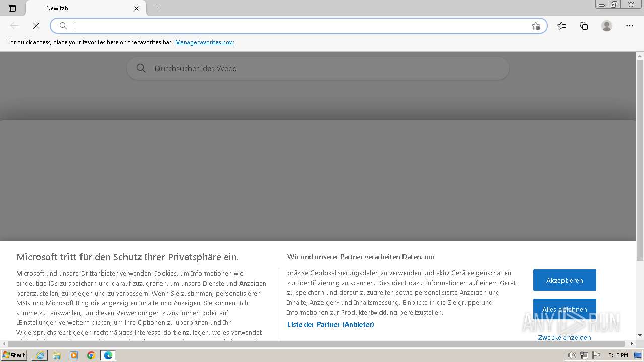Screen dimensions: 644x362
Task: Click the horizontal scrollbar right arrow
Action: tap(632, 344)
